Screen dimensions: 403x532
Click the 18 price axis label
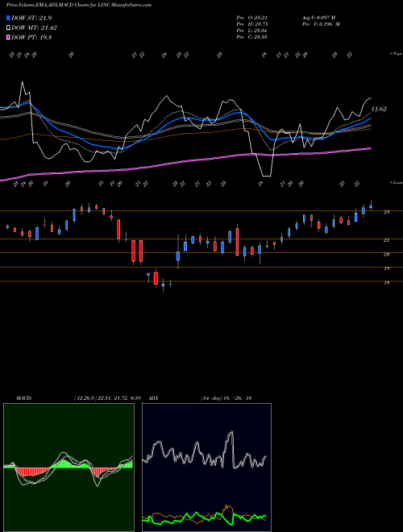click(x=386, y=283)
